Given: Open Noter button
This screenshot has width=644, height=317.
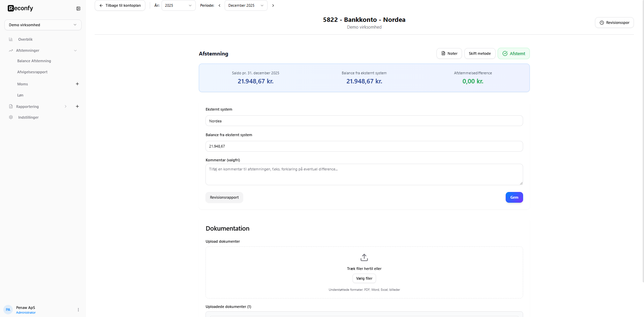Looking at the screenshot, I should [x=449, y=53].
